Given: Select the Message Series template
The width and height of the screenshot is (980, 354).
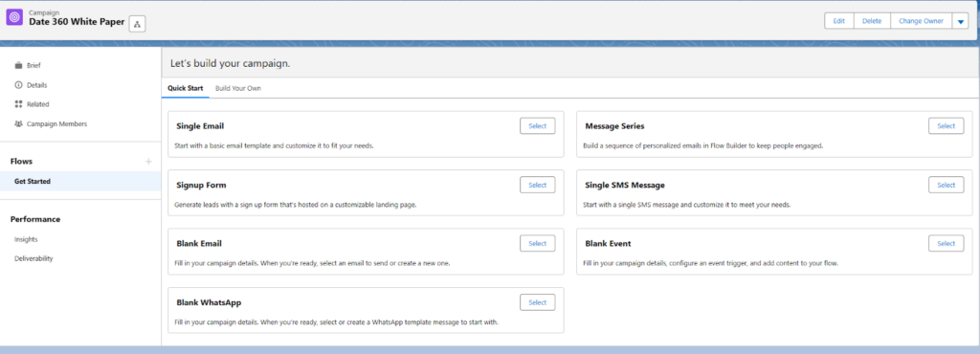Looking at the screenshot, I should [x=947, y=125].
